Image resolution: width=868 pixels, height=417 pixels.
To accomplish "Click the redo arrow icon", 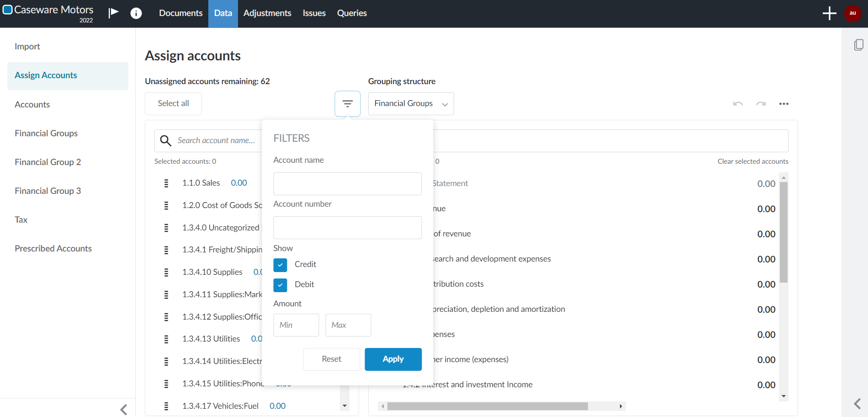I will pos(761,103).
